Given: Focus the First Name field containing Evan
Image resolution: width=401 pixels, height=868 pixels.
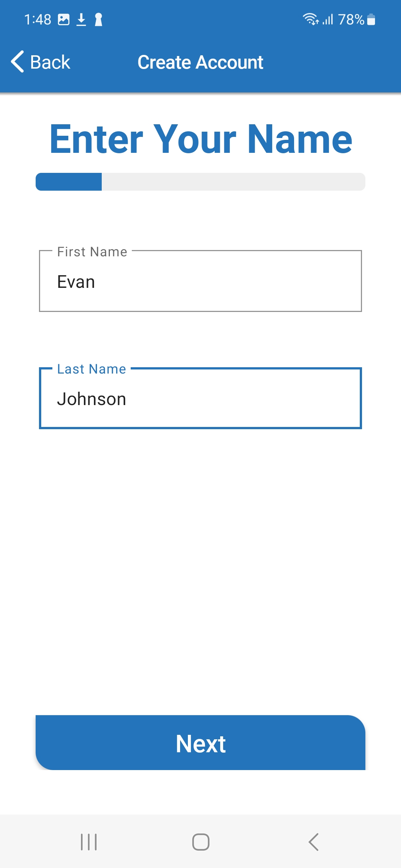Looking at the screenshot, I should [200, 281].
